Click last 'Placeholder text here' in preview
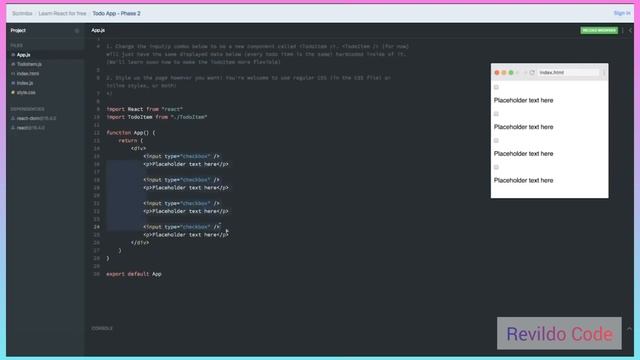Viewport: 640px width, 360px height. pos(523,180)
